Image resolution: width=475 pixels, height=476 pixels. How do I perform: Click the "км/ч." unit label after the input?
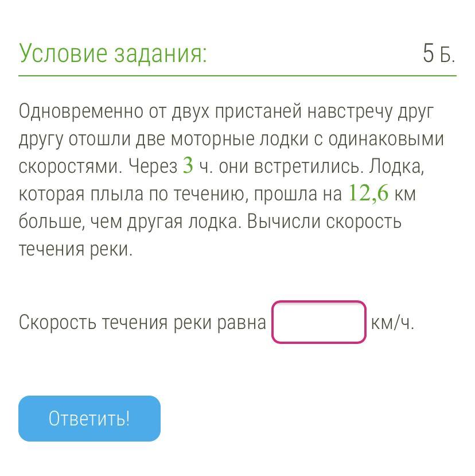(392, 323)
